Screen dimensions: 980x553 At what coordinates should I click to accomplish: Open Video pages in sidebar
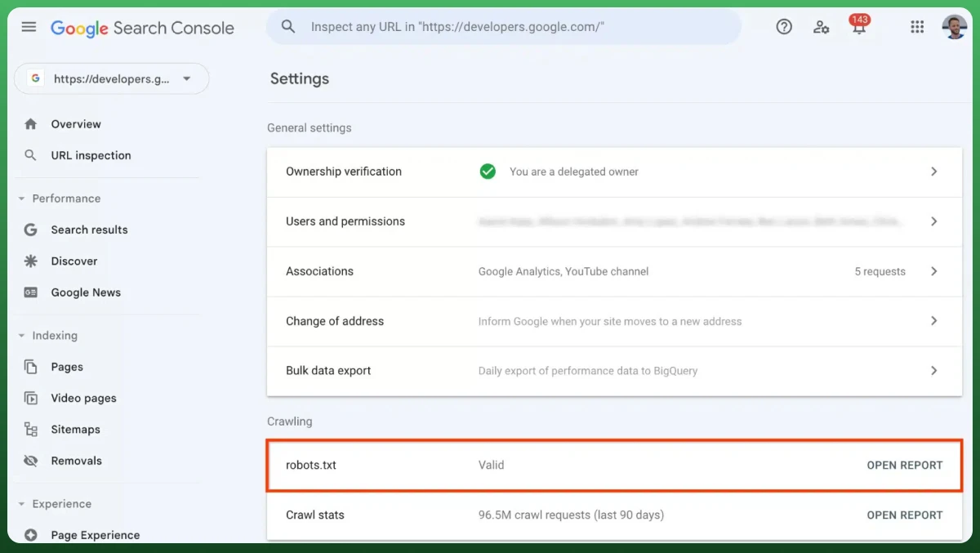[83, 398]
